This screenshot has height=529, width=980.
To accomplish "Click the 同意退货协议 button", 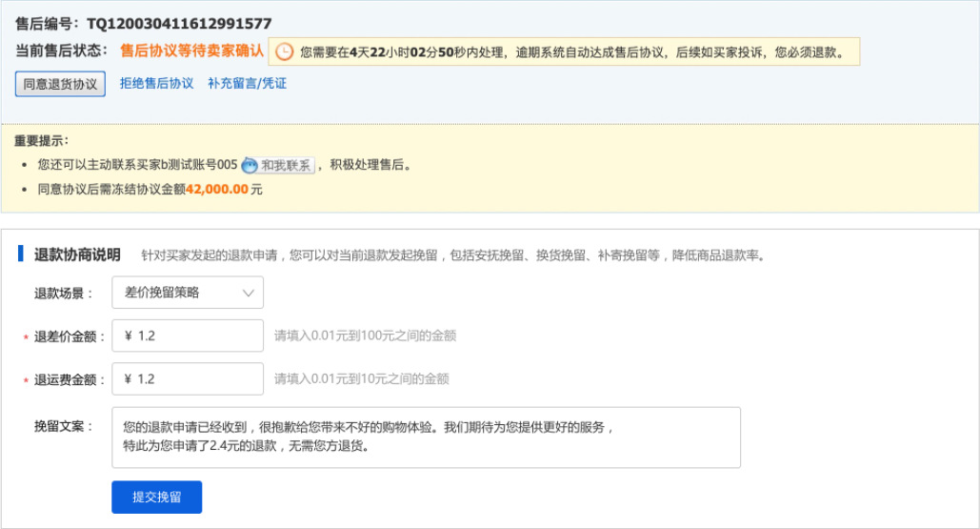I will [60, 84].
